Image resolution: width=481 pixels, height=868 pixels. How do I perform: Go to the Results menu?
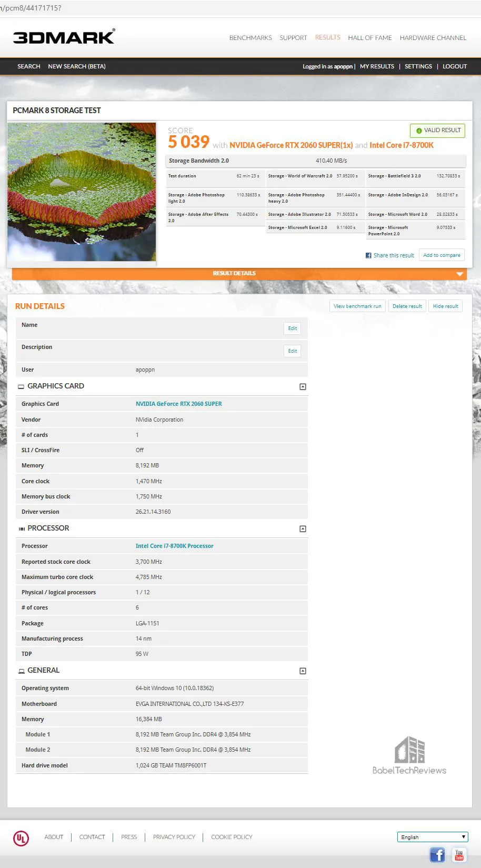(x=327, y=37)
